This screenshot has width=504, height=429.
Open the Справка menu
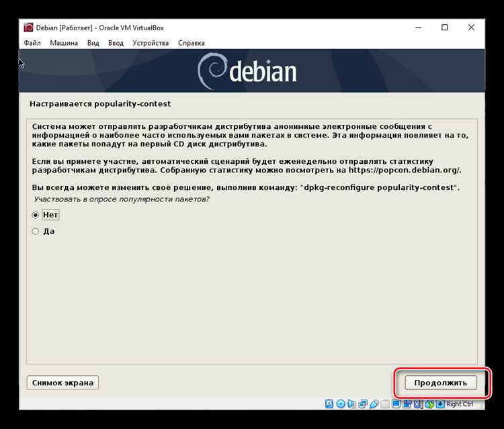tap(192, 43)
